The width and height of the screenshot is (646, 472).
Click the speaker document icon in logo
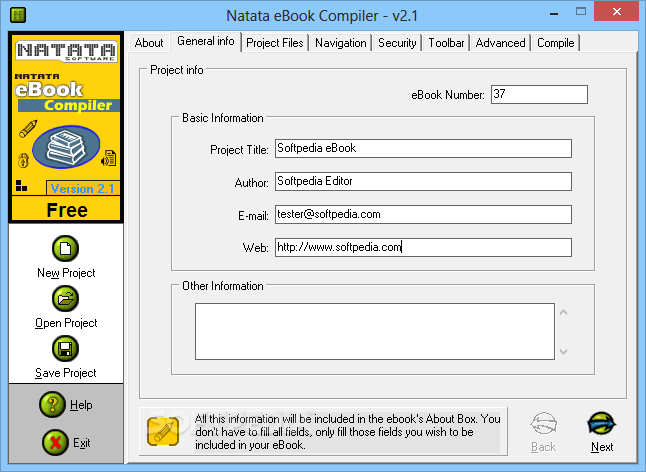click(x=109, y=158)
